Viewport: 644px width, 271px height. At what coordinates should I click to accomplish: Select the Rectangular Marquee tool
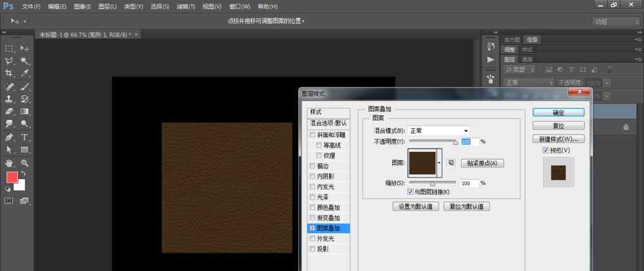click(9, 48)
